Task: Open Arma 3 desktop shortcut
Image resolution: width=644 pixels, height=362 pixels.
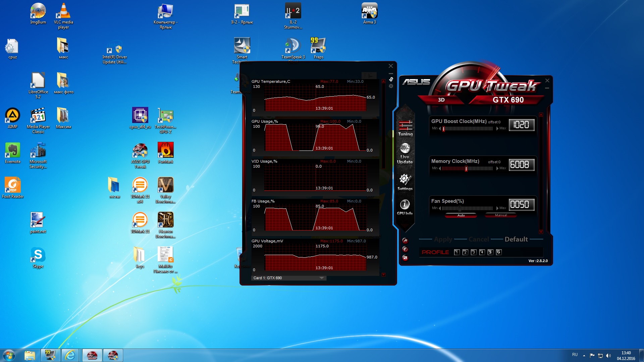Action: click(x=370, y=13)
